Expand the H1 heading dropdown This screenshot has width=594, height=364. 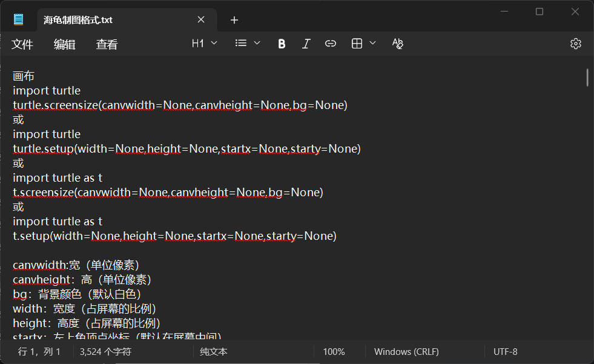pyautogui.click(x=204, y=44)
